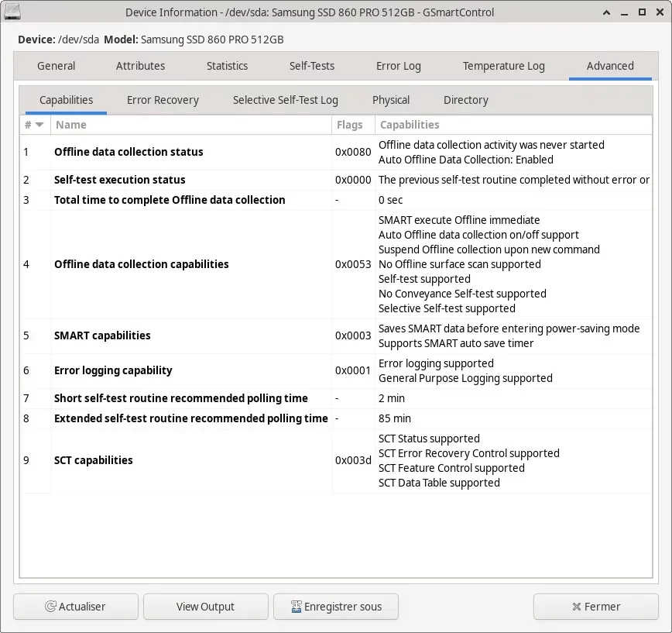Switch to the Attributes tab
The width and height of the screenshot is (672, 633).
141,66
